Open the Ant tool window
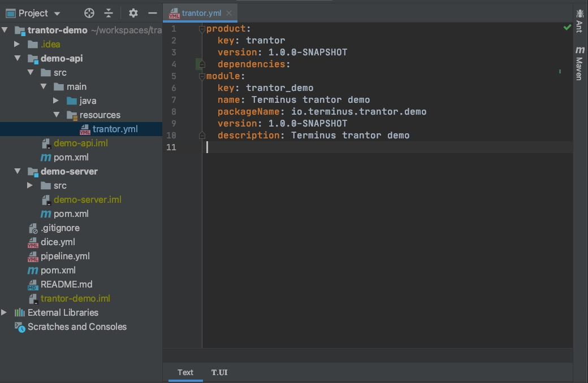The image size is (588, 383). pos(580,19)
